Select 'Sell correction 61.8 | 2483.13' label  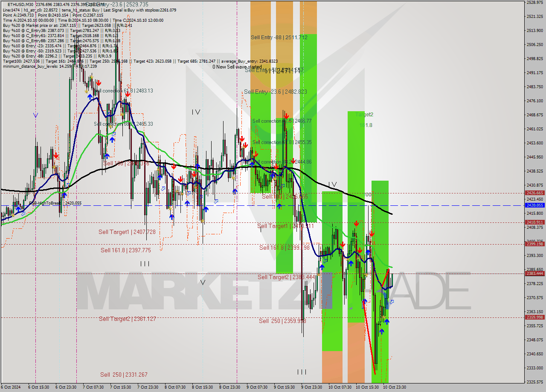[123, 91]
